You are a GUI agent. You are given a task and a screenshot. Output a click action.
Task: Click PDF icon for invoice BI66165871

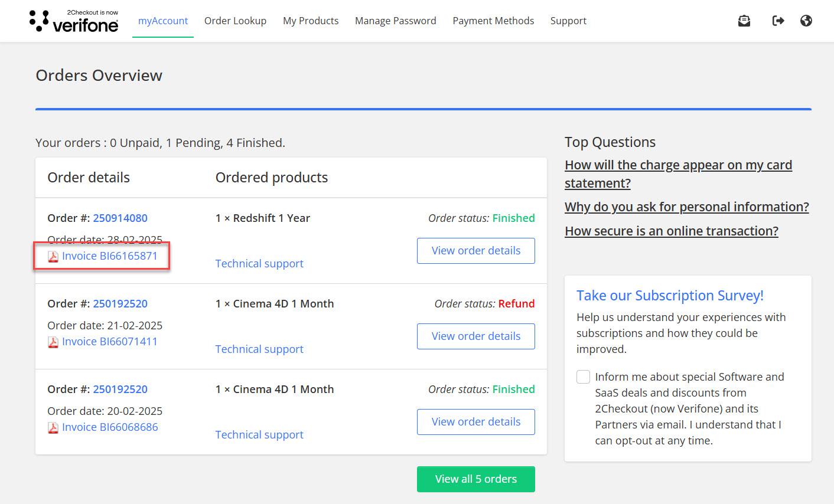53,257
